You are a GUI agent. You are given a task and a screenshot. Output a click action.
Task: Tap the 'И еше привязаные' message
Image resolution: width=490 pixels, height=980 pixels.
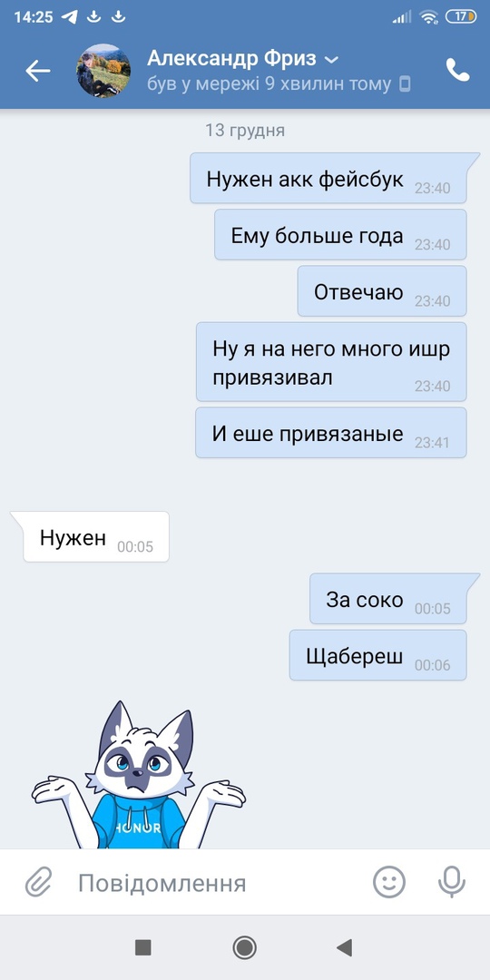click(x=331, y=433)
